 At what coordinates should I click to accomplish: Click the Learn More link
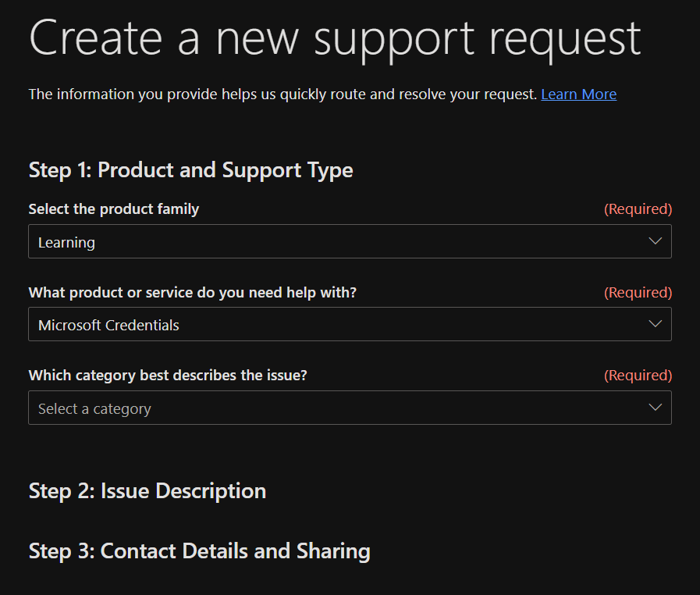pos(578,94)
